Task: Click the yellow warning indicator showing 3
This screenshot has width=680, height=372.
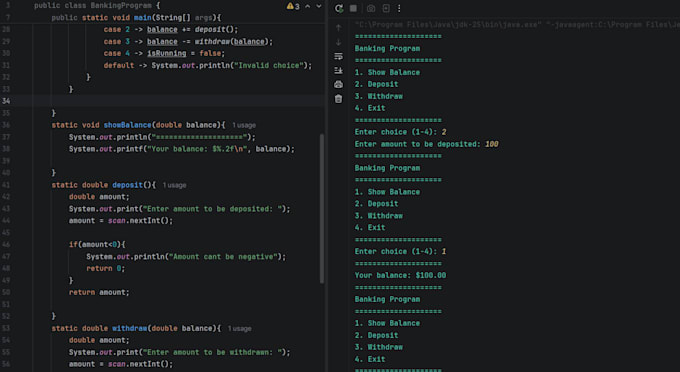Action: [x=293, y=6]
